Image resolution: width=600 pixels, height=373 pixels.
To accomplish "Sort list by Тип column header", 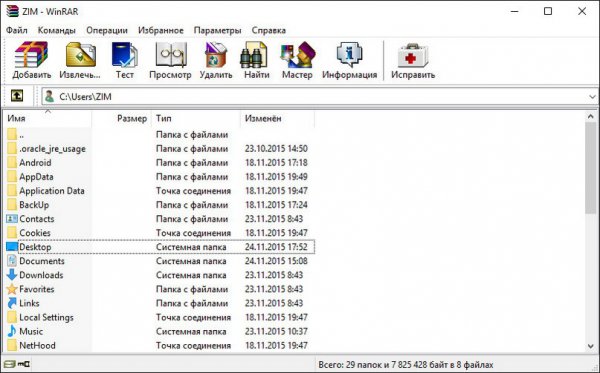I will click(x=196, y=119).
